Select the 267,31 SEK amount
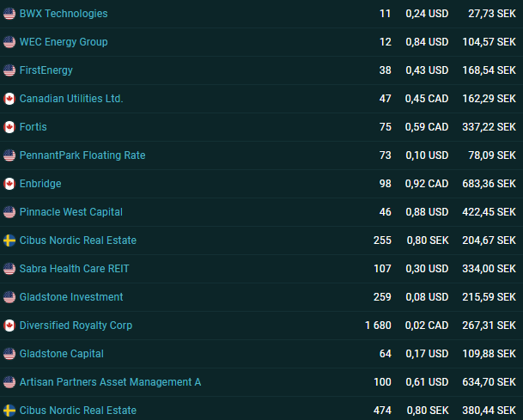This screenshot has width=523, height=420. point(489,326)
